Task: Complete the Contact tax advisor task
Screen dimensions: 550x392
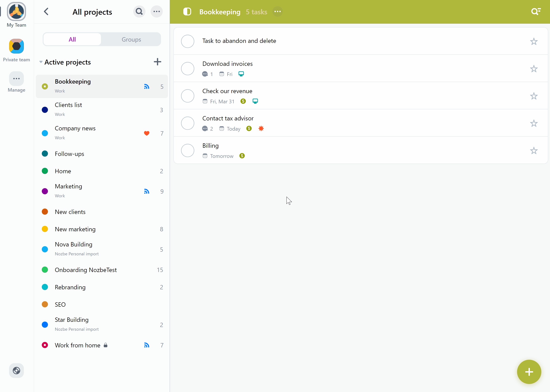Action: [188, 123]
